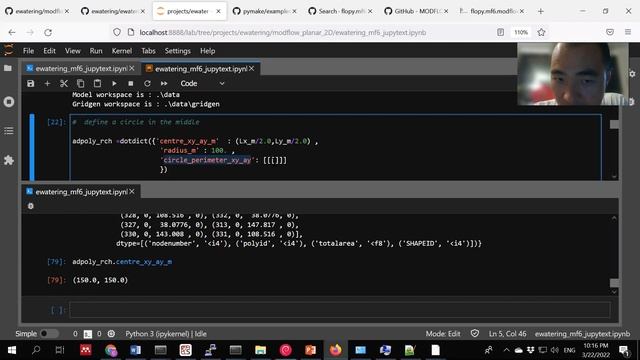Click the empty code cell input
Screen dimensions: 640x360
point(340,309)
